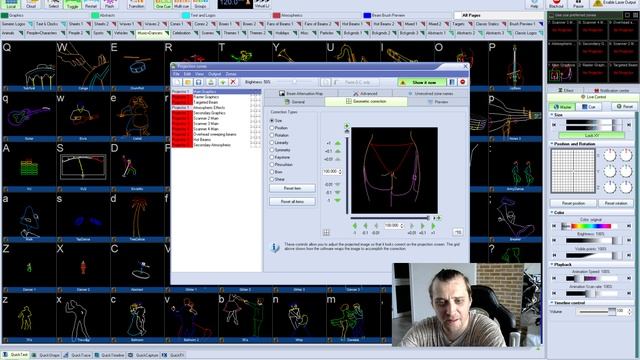Click the Toggle mode icon in top toolbar
The image size is (640, 360).
72,4
